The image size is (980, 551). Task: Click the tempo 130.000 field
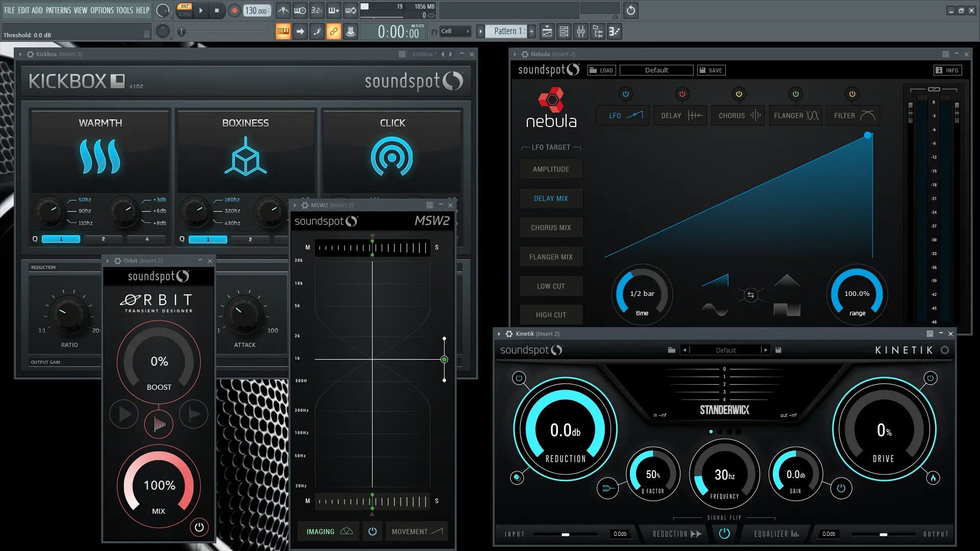(257, 11)
